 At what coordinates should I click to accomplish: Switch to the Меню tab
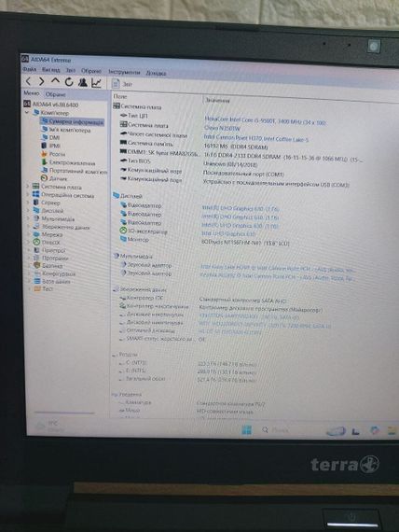coord(31,93)
